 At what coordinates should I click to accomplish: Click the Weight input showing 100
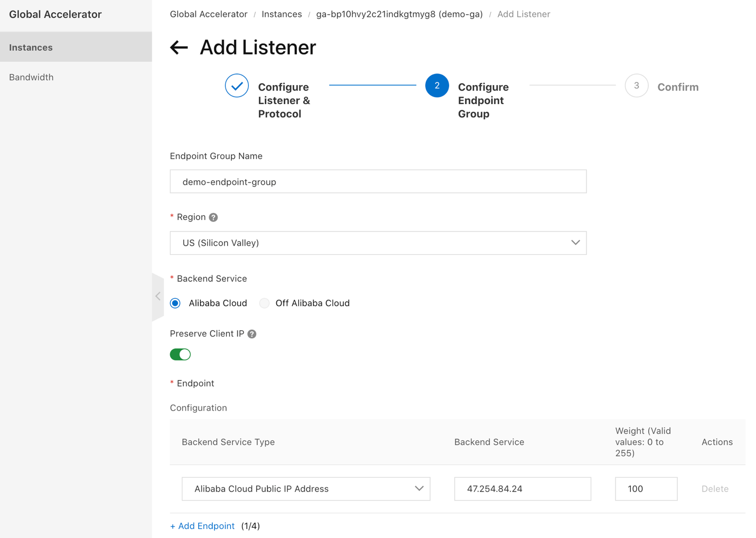[x=646, y=489]
